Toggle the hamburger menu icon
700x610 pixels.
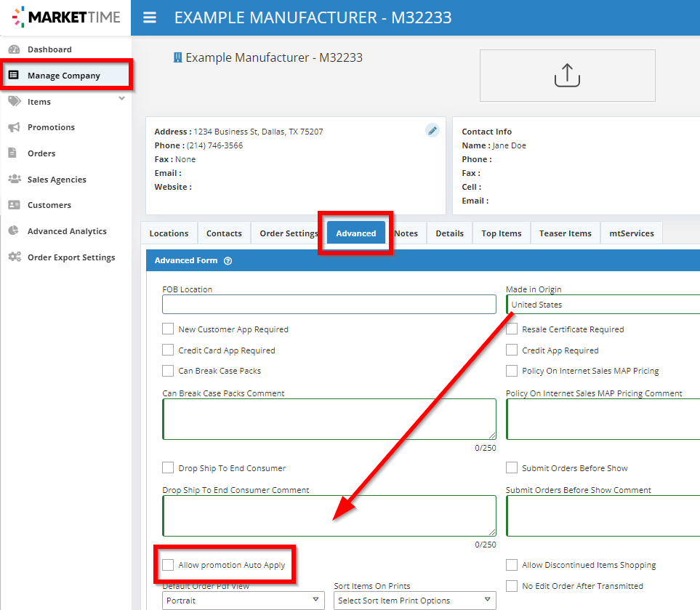pos(150,17)
